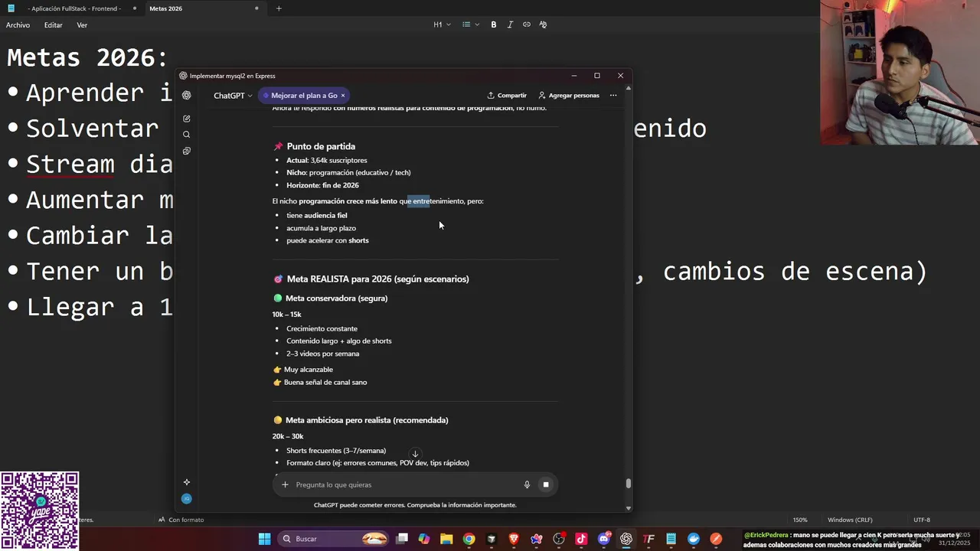This screenshot has height=551, width=980.
Task: Open the list style dropdown in Notepad
Action: pos(471,24)
